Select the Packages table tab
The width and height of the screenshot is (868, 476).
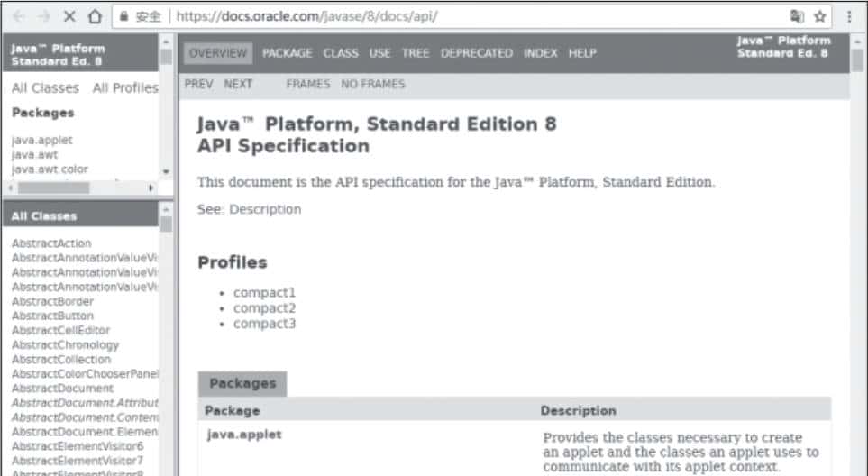point(242,383)
